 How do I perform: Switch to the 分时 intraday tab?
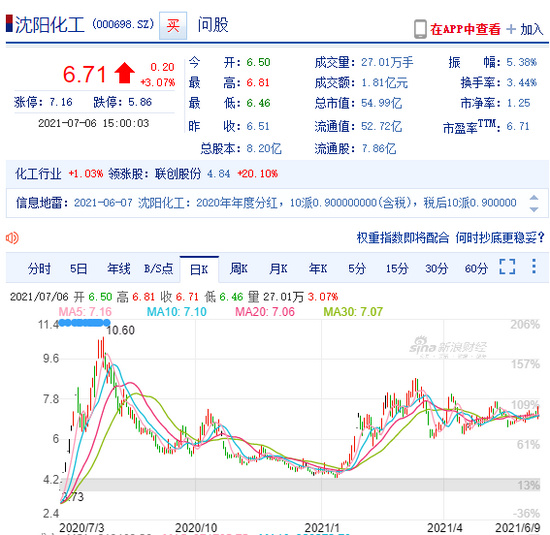coord(39,269)
